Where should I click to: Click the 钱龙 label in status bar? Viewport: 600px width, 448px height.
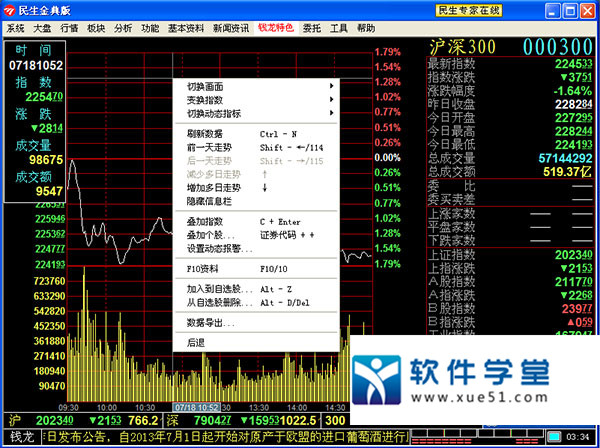tap(22, 437)
